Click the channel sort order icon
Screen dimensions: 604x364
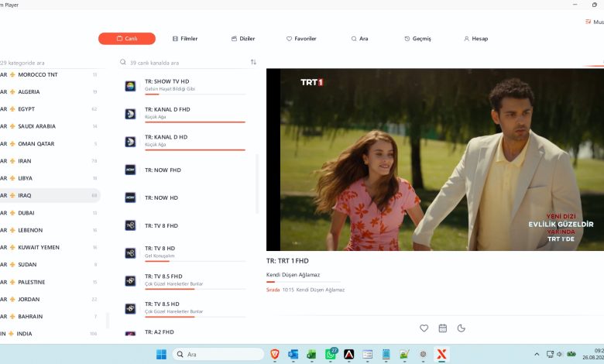click(253, 62)
